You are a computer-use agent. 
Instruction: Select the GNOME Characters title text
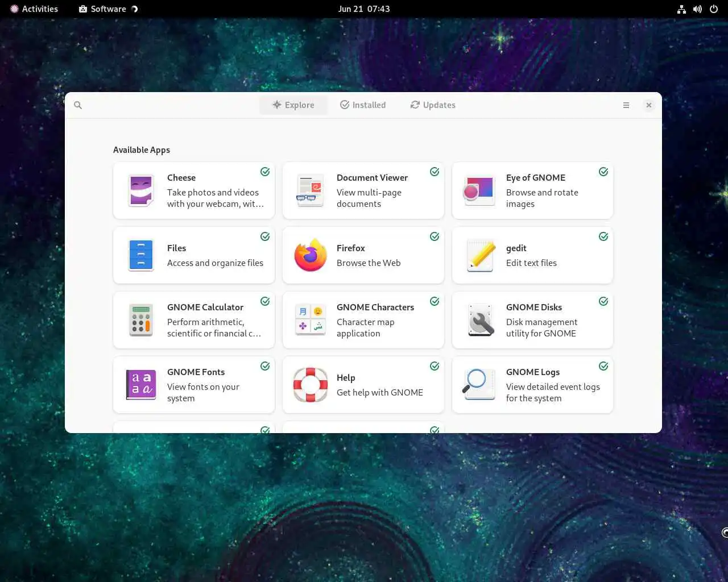pyautogui.click(x=375, y=307)
